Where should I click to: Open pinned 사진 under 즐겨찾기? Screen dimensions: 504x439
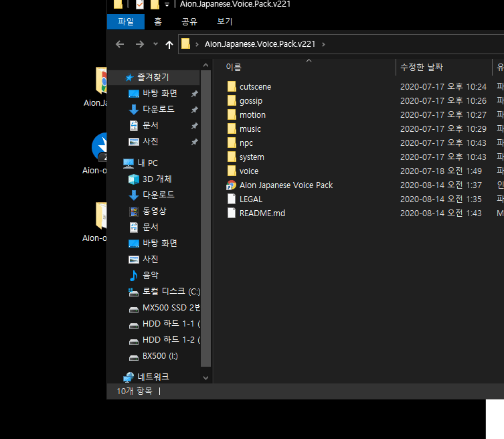pyautogui.click(x=151, y=141)
